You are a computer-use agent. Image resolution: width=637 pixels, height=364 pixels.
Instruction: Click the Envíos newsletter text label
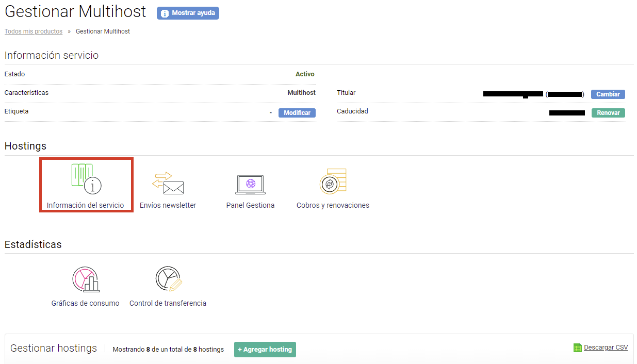pyautogui.click(x=168, y=205)
